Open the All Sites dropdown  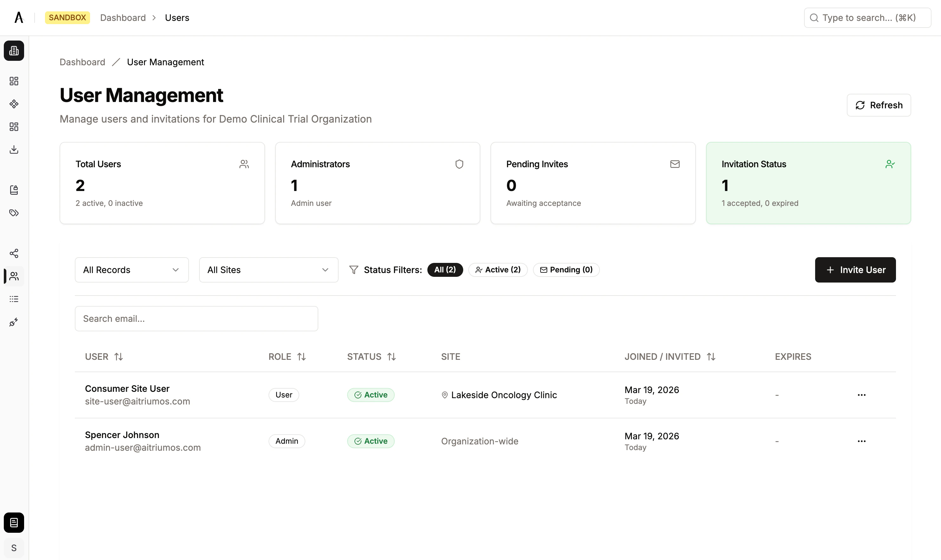[268, 270]
